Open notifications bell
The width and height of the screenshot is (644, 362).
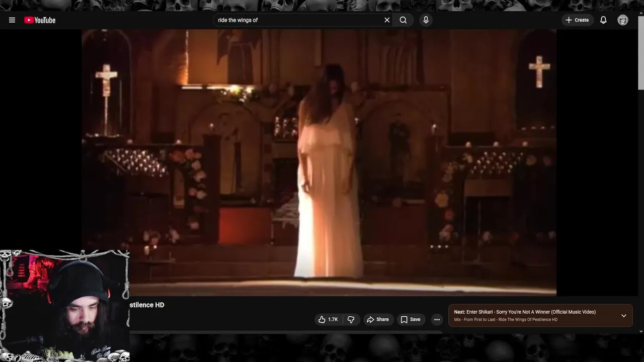pyautogui.click(x=603, y=20)
